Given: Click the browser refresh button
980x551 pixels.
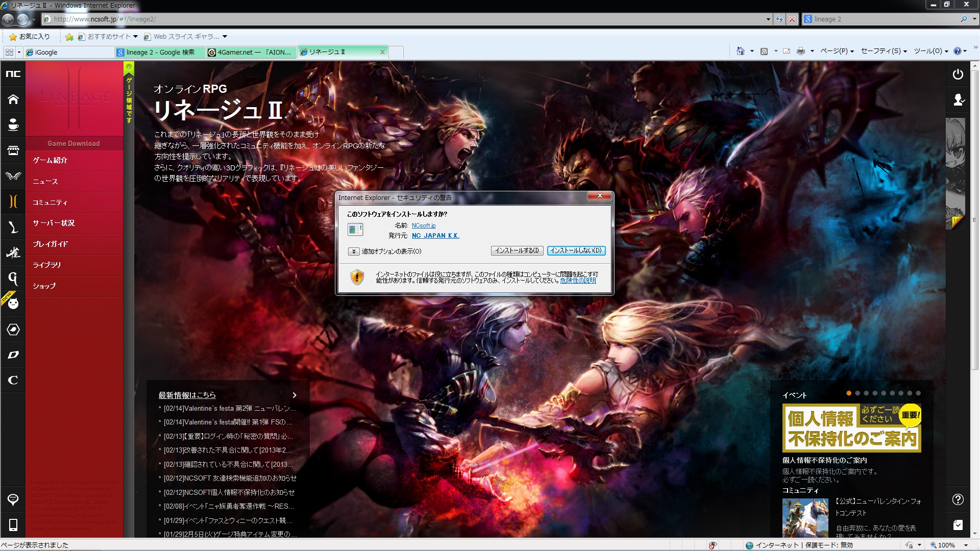Looking at the screenshot, I should coord(779,19).
